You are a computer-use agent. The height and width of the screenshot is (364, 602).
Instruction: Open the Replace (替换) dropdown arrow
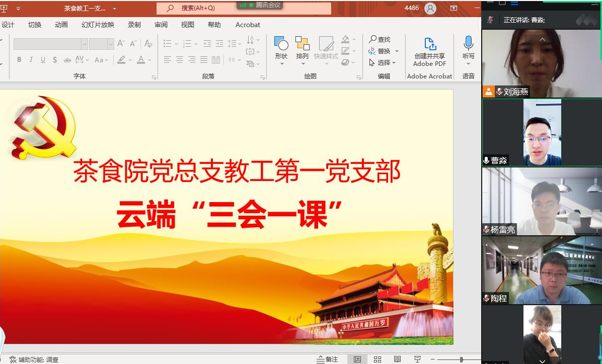[397, 51]
